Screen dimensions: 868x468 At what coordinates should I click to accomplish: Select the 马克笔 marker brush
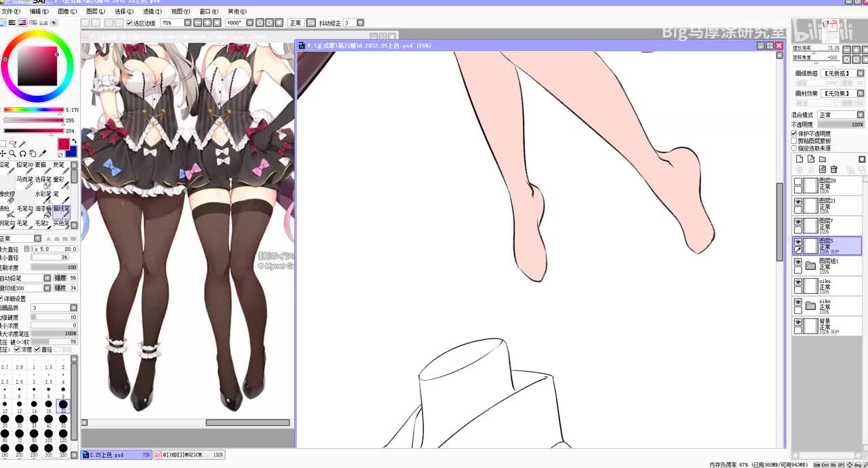[x=25, y=184]
